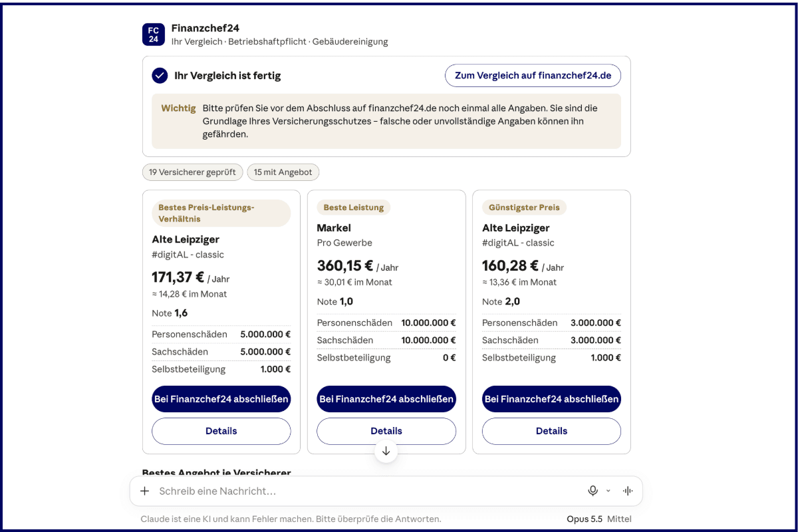798x532 pixels.
Task: Start voice mode with the waveform icon
Action: coord(627,491)
